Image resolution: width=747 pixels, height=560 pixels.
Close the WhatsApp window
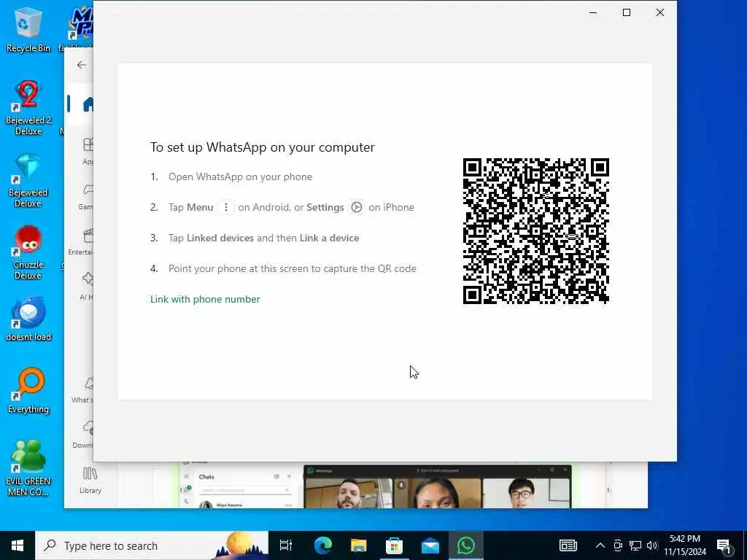coord(659,13)
